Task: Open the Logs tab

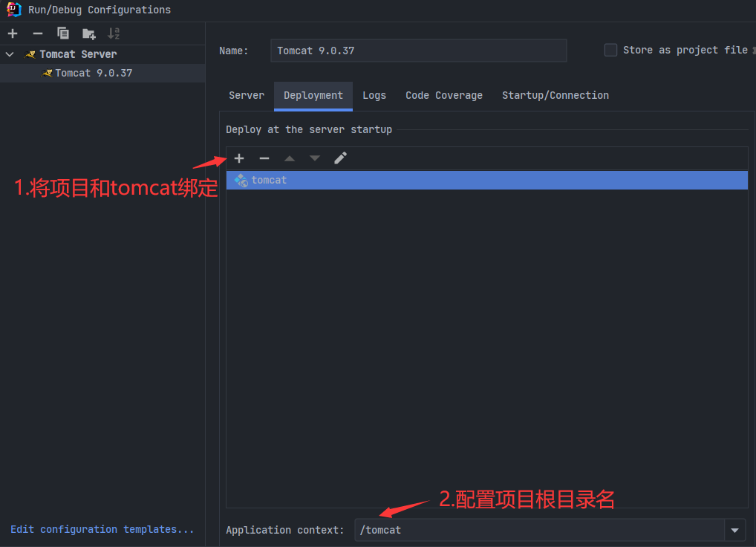Action: (374, 96)
